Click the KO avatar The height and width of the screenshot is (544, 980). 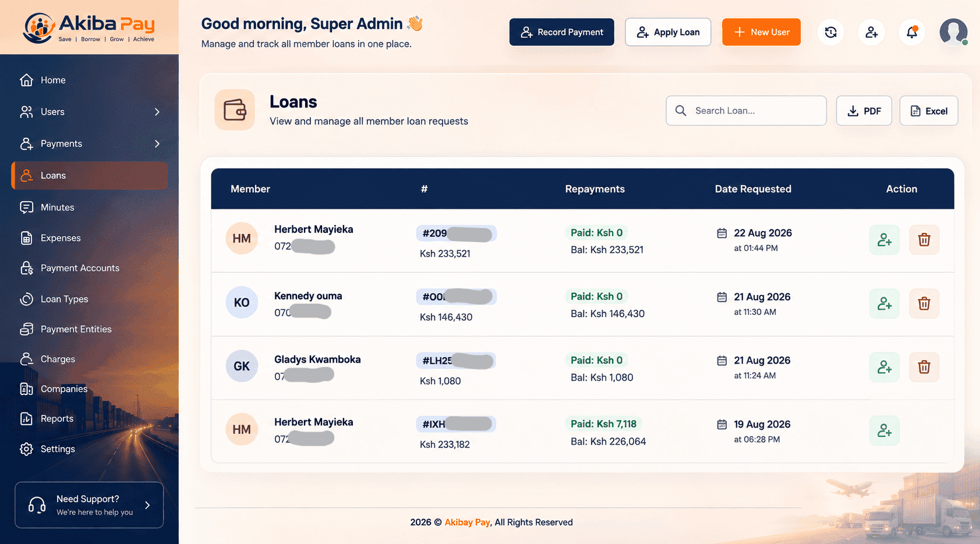click(242, 303)
